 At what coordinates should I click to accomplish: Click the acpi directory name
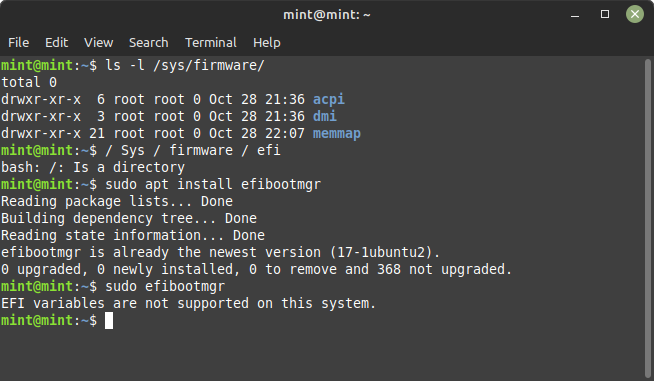pos(329,99)
